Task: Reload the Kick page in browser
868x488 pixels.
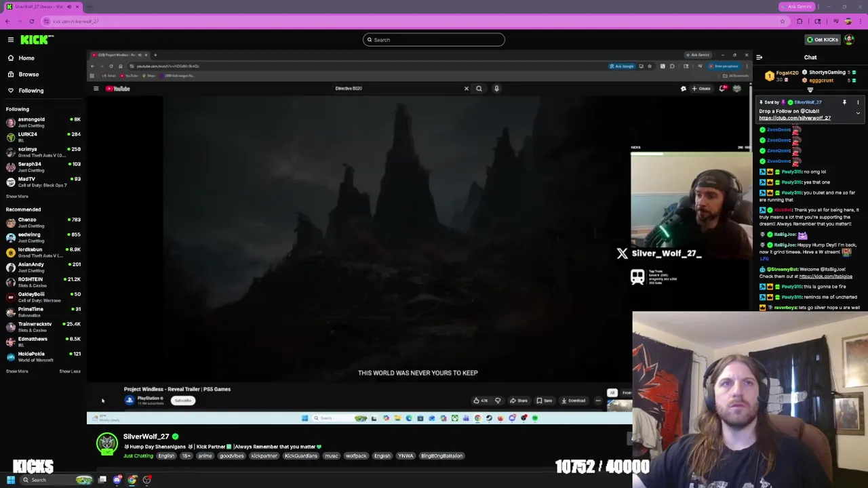Action: pos(31,21)
